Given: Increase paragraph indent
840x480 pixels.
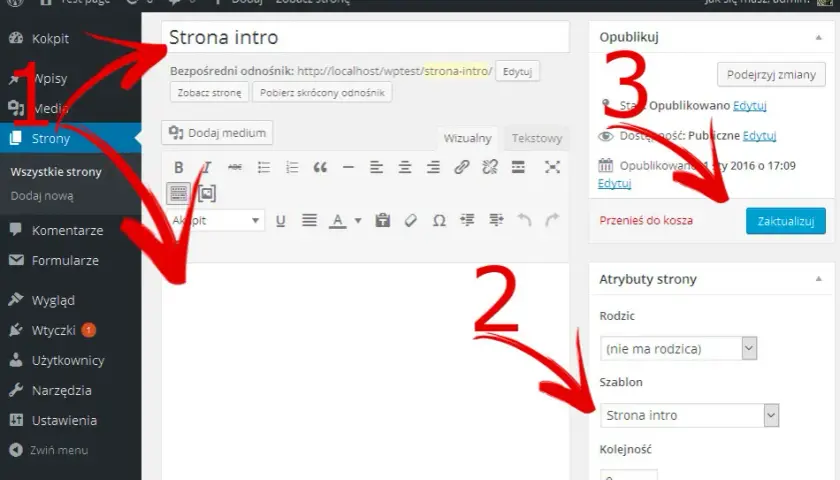Looking at the screenshot, I should click(496, 220).
